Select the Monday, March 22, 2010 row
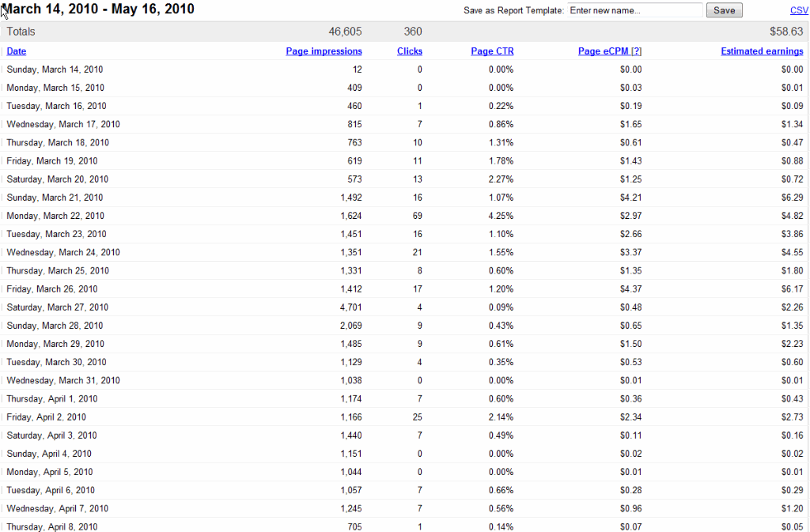810x532 pixels. click(x=405, y=216)
